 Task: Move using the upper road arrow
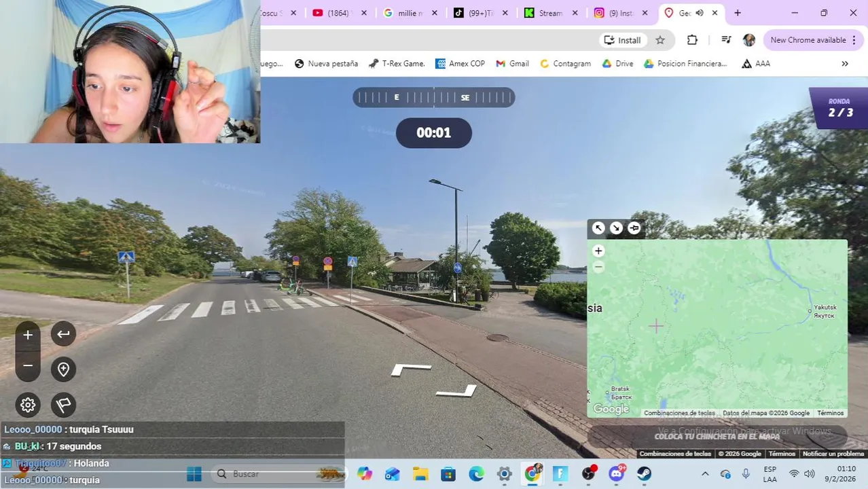pyautogui.click(x=411, y=369)
